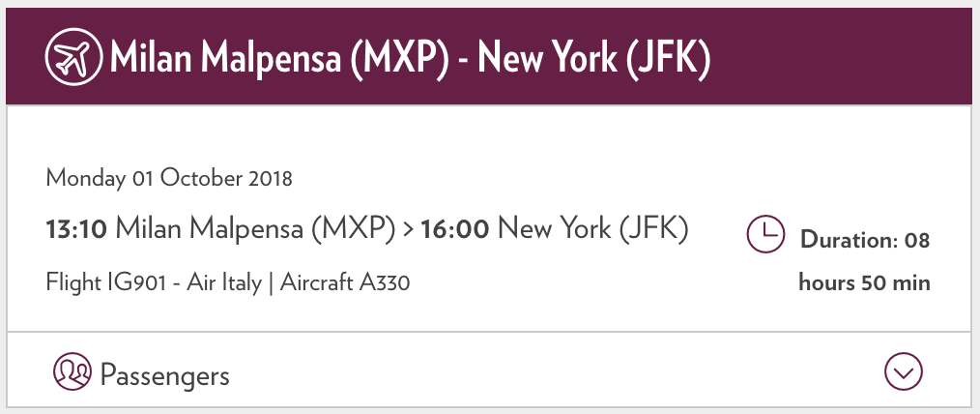Image resolution: width=980 pixels, height=414 pixels.
Task: Click the clock icon beside Duration
Action: tap(765, 234)
